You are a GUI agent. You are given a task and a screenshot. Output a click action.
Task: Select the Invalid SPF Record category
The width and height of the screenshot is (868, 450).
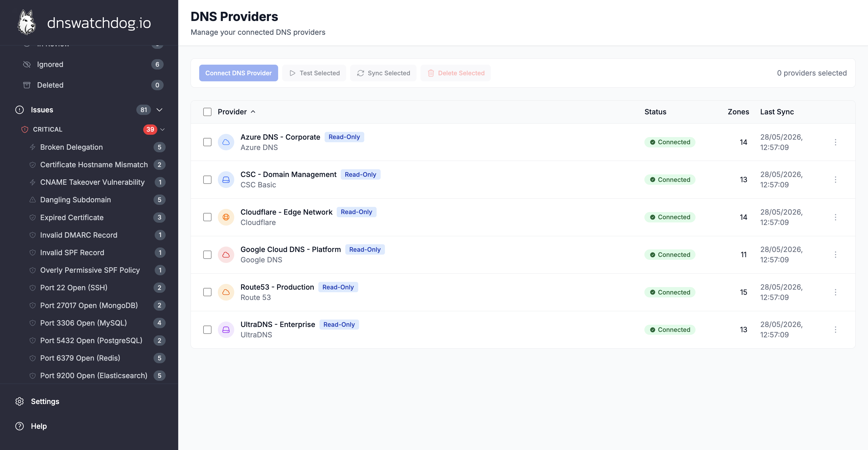pyautogui.click(x=97, y=253)
